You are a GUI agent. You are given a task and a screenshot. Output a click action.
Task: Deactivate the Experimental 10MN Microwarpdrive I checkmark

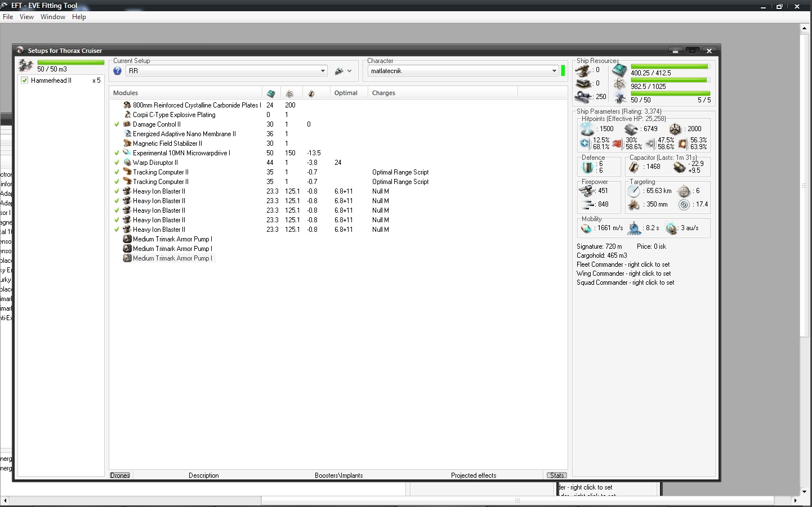[117, 153]
